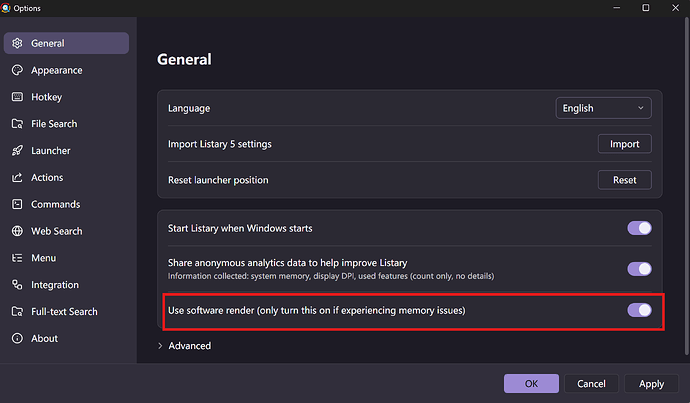690x403 pixels.
Task: Open the Commands settings page
Action: [x=55, y=204]
